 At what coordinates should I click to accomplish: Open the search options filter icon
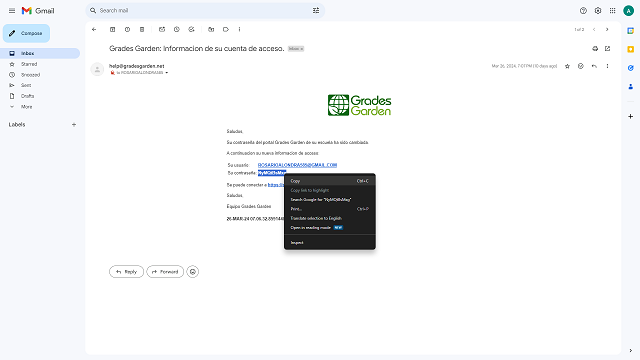tap(316, 11)
